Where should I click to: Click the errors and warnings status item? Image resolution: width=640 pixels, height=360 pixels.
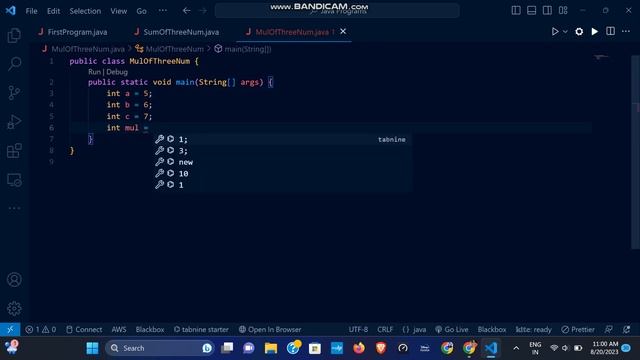[41, 329]
